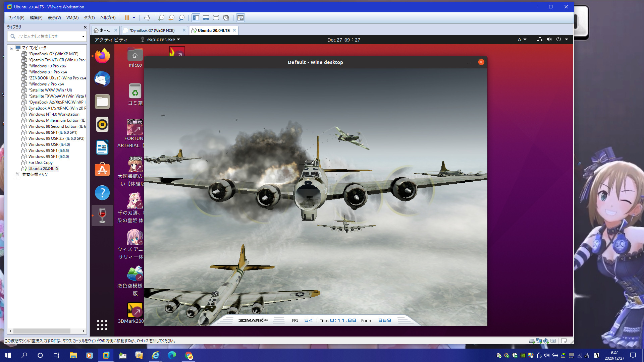The height and width of the screenshot is (362, 644).
Task: Click the sound card status icon
Action: (x=546, y=341)
